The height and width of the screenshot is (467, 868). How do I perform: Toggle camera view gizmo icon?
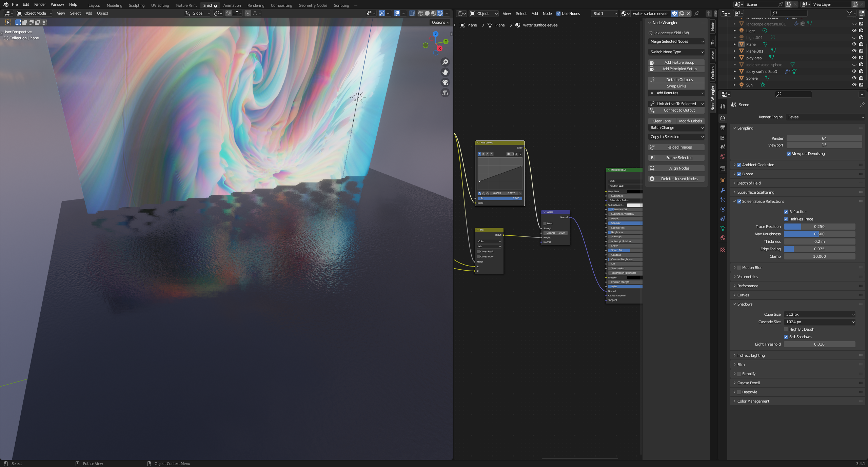[445, 82]
